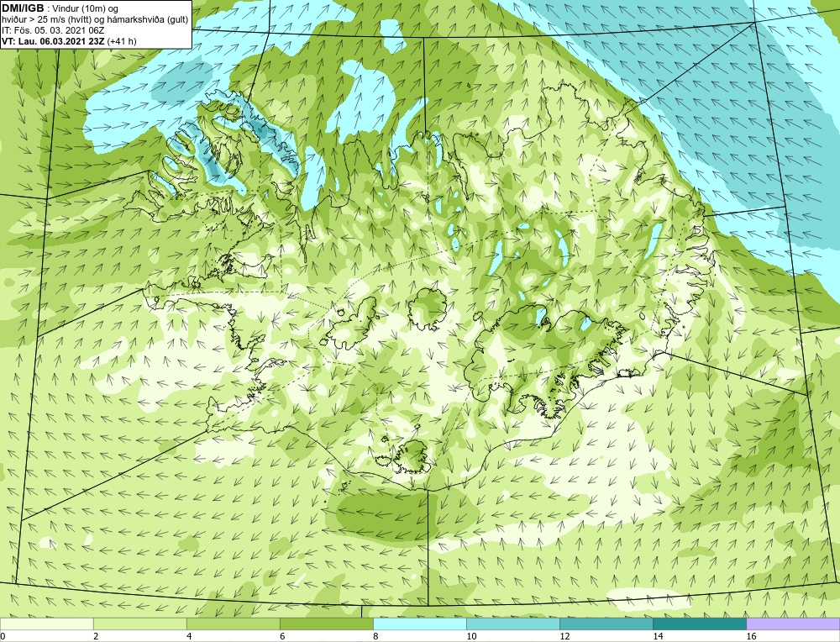
Task: Click the dark teal 14–16 legend swatch
Action: tap(699, 624)
